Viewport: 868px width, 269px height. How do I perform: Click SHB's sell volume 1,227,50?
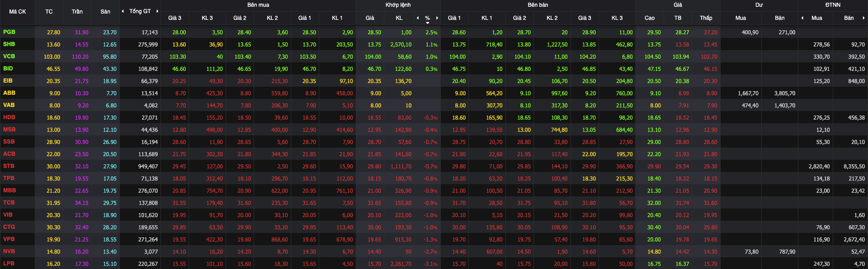[x=557, y=45]
